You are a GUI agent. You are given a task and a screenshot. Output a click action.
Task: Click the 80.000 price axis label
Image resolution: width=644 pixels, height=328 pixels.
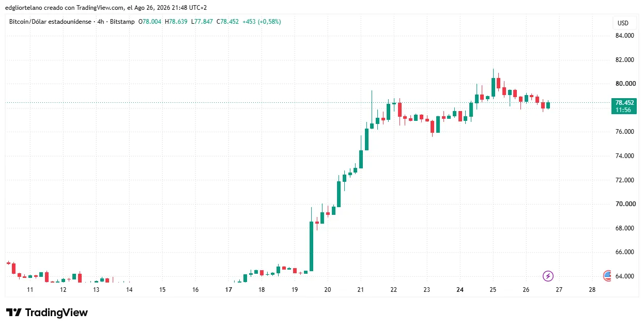624,84
